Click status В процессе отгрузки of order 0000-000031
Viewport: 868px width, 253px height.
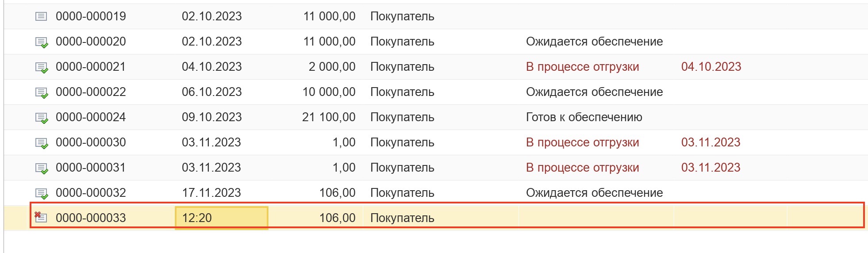[x=582, y=168]
